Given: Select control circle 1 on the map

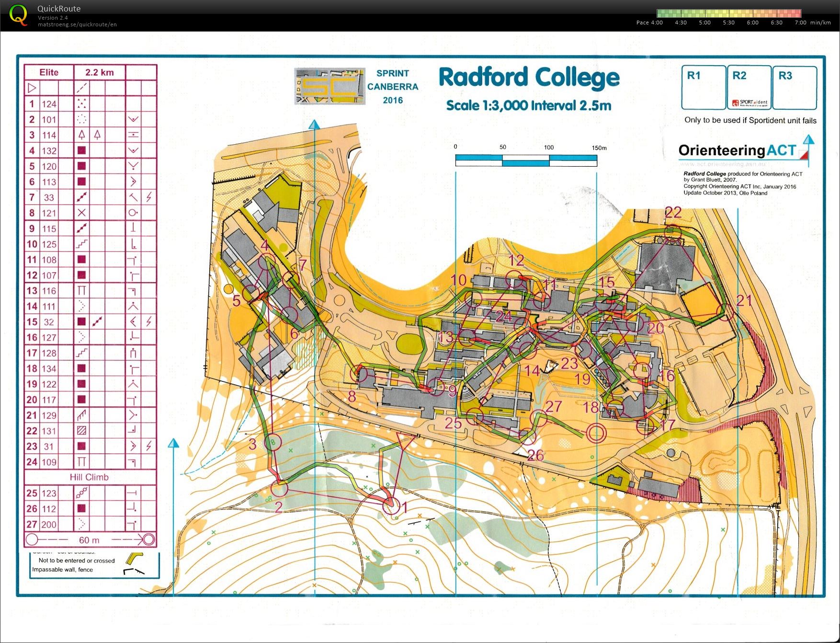Looking at the screenshot, I should pyautogui.click(x=390, y=505).
